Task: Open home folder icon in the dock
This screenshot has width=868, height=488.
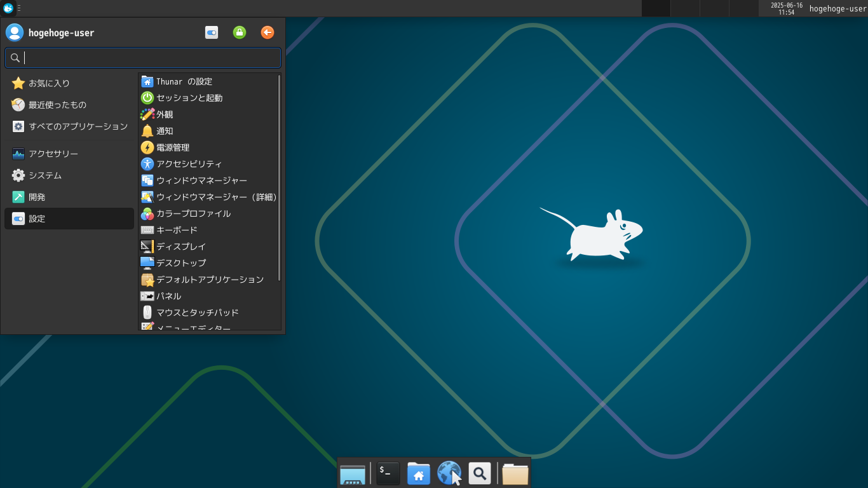Action: 418,473
